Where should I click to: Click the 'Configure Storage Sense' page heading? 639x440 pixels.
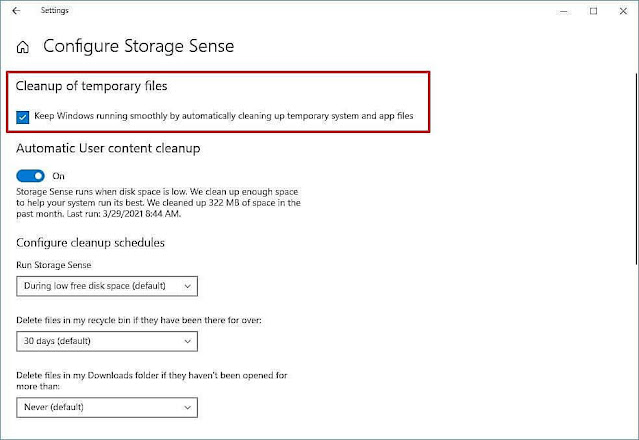coord(139,46)
